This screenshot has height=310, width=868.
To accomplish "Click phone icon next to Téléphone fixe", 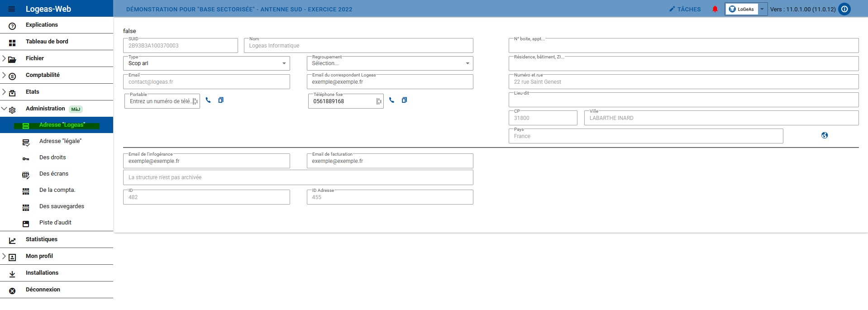I will pos(391,100).
